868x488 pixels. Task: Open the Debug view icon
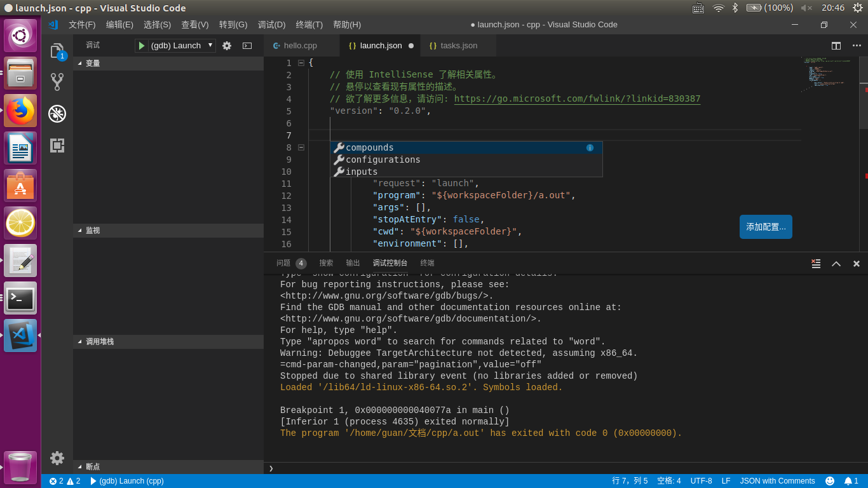click(57, 114)
